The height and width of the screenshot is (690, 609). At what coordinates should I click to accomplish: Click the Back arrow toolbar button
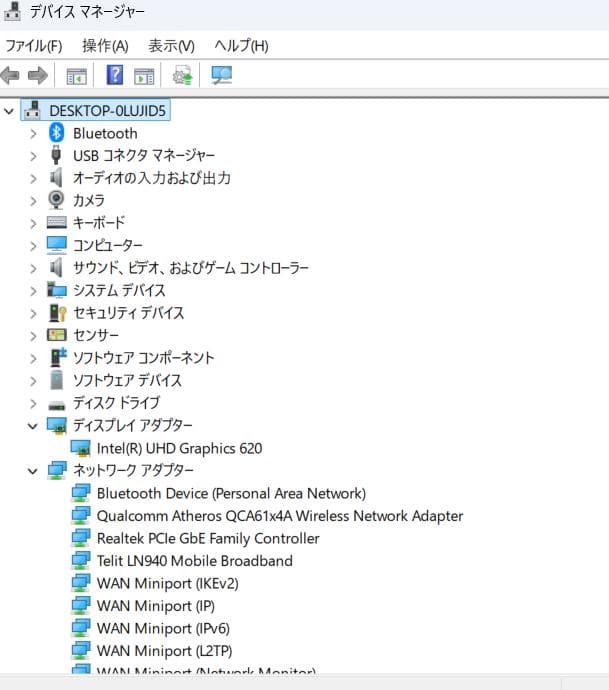point(11,76)
